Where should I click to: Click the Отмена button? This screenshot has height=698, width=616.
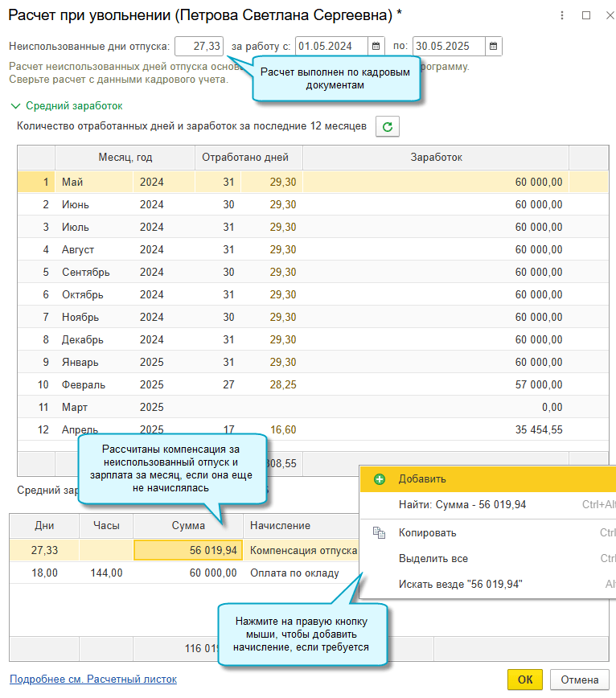tap(579, 680)
